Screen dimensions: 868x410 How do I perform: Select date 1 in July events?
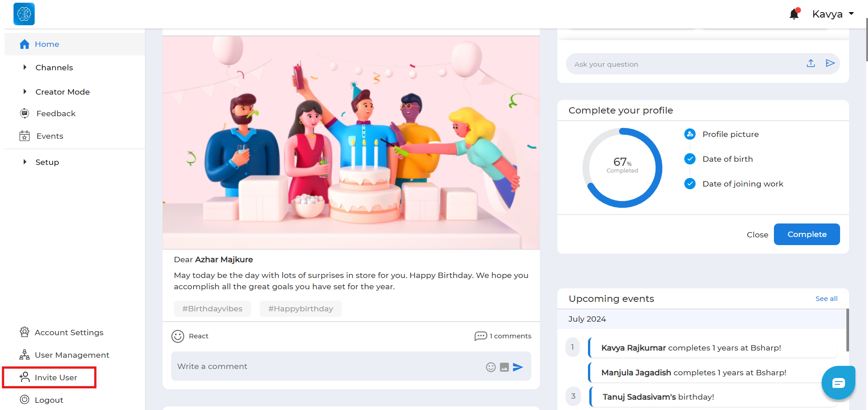[x=573, y=347]
